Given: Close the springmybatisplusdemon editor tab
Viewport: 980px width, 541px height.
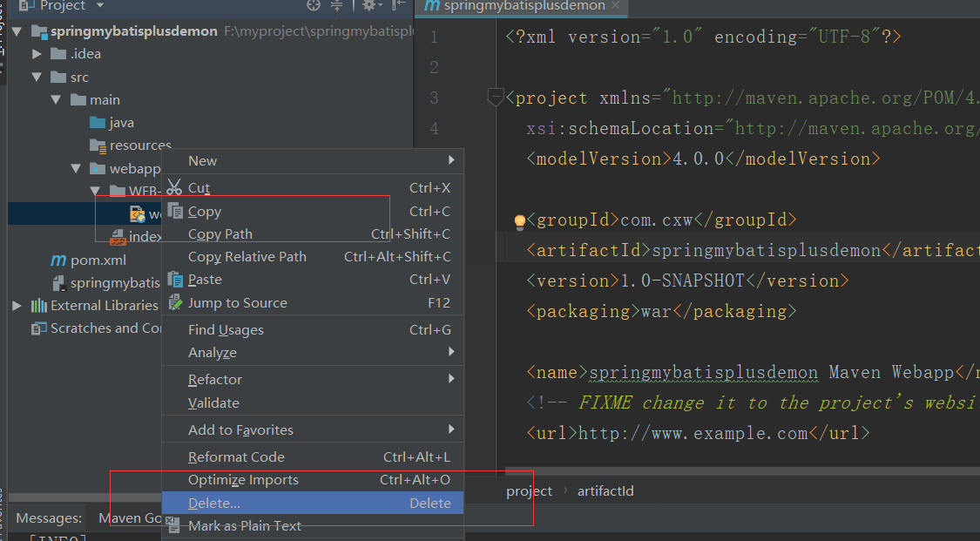Looking at the screenshot, I should pos(615,5).
